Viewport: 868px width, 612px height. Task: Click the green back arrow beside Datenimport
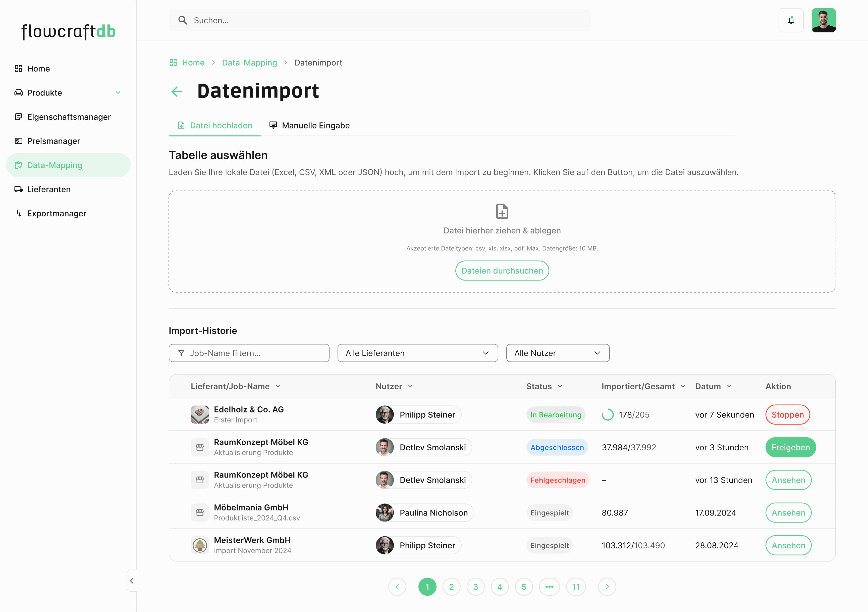click(x=177, y=91)
